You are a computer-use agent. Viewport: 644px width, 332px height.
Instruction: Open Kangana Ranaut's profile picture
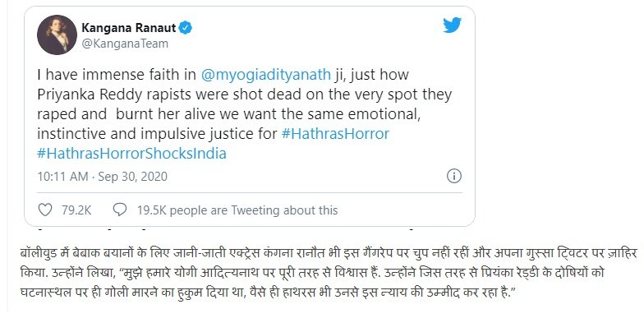[56, 35]
